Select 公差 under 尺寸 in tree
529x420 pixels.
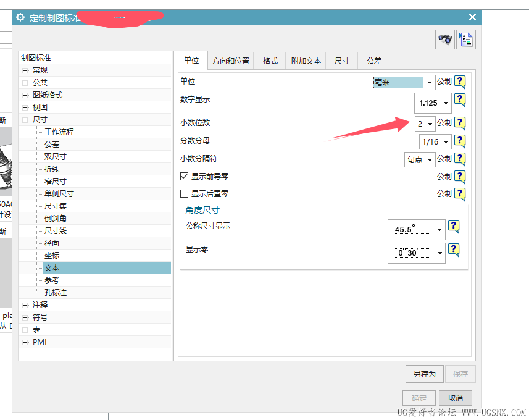(x=52, y=145)
